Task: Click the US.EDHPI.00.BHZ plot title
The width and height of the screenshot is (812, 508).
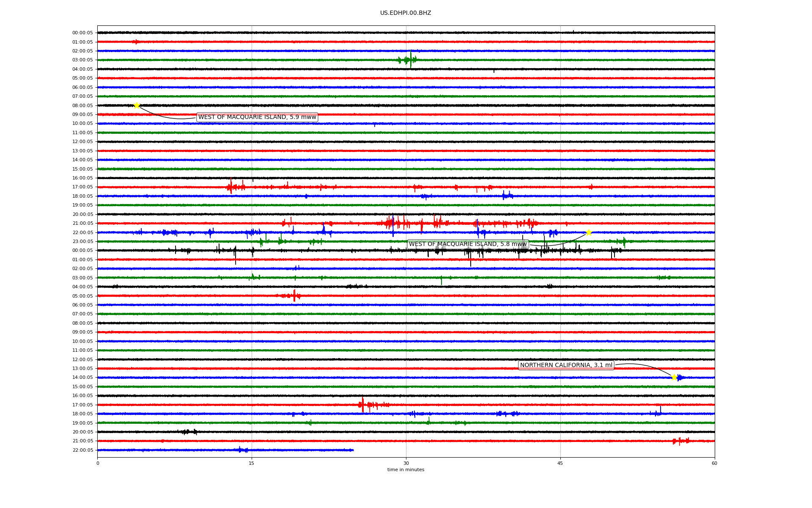Action: pos(406,13)
